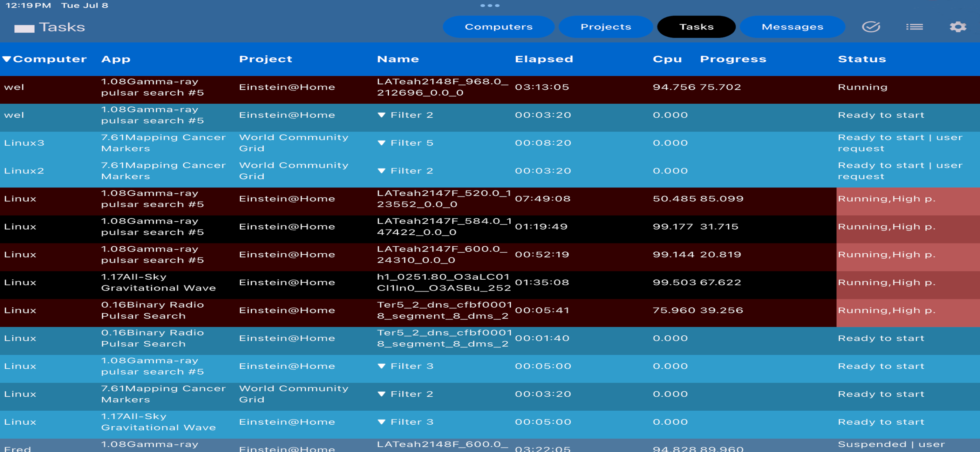Click elapsed time 00:05:00 in All-Sky row
Image resolution: width=980 pixels, height=452 pixels.
(543, 422)
